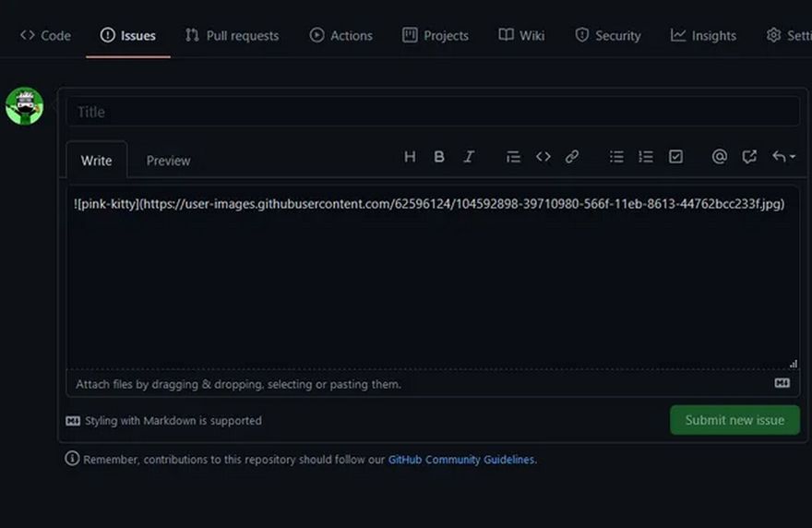
Task: Insert code formatting
Action: [543, 157]
